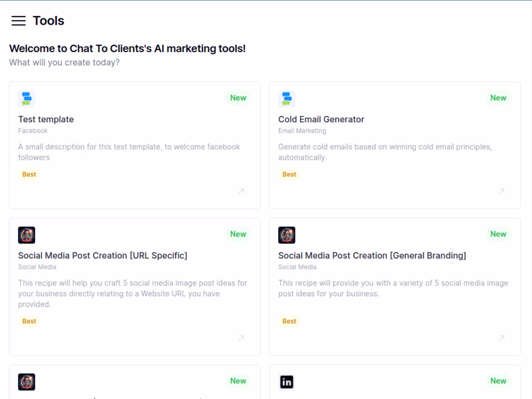Click the Cold Email Generator launch arrow

point(501,192)
